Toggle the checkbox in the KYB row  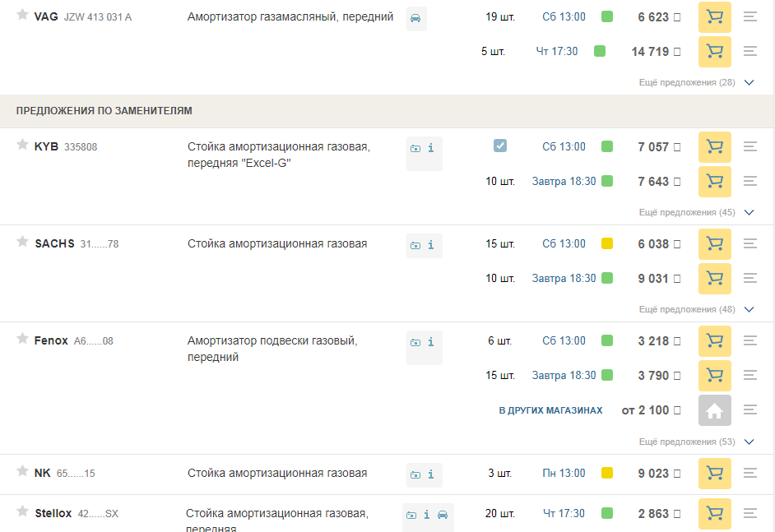click(500, 146)
